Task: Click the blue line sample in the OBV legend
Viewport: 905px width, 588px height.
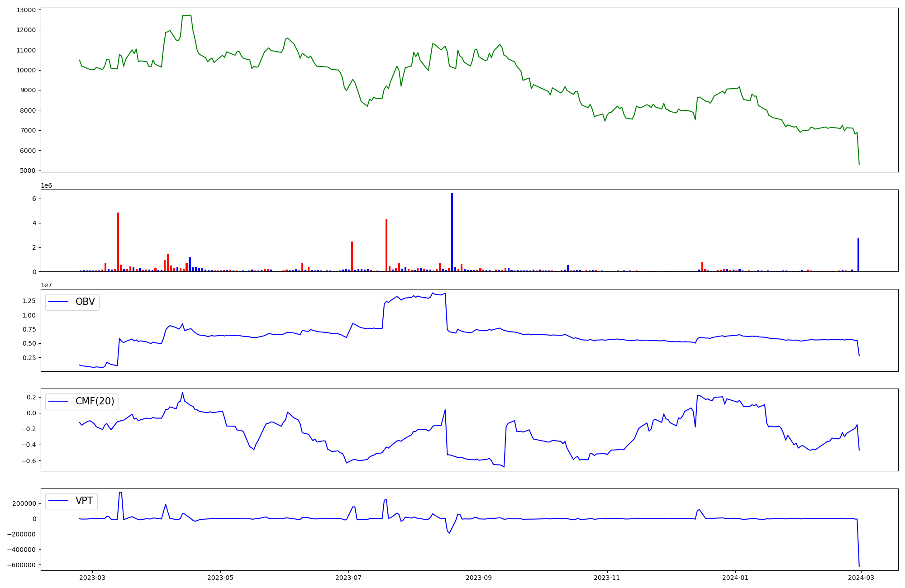Action: pos(58,302)
